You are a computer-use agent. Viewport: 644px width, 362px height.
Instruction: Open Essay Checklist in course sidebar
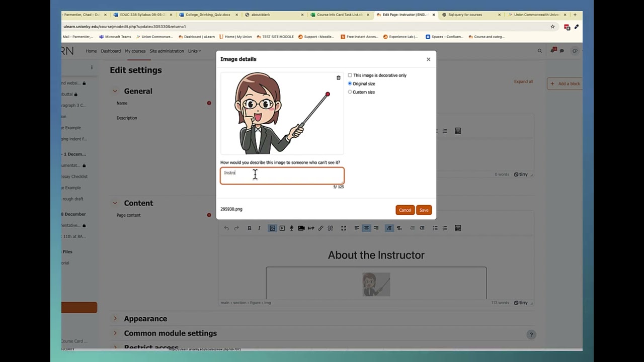[x=74, y=176]
